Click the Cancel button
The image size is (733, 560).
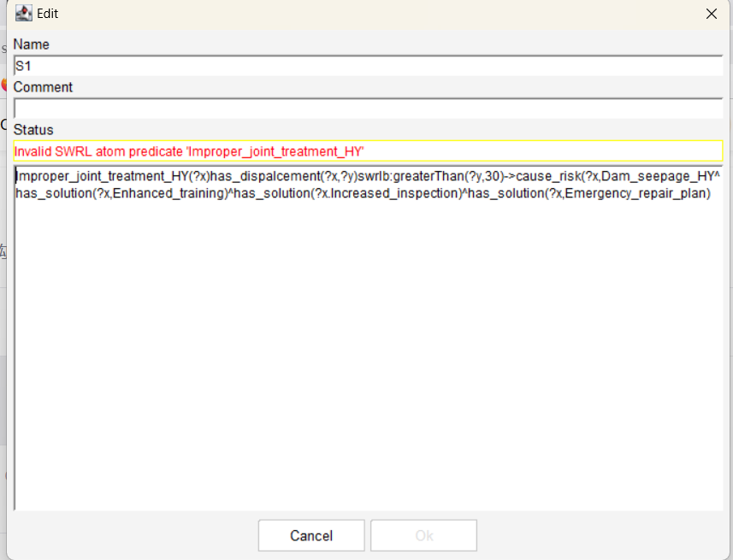pos(311,535)
